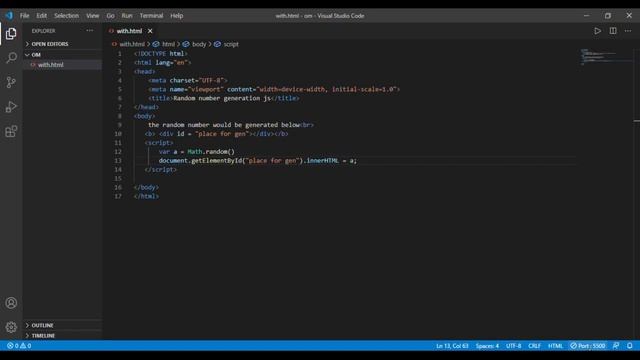Open the Accounts menu icon
640x360 pixels.
click(x=11, y=302)
